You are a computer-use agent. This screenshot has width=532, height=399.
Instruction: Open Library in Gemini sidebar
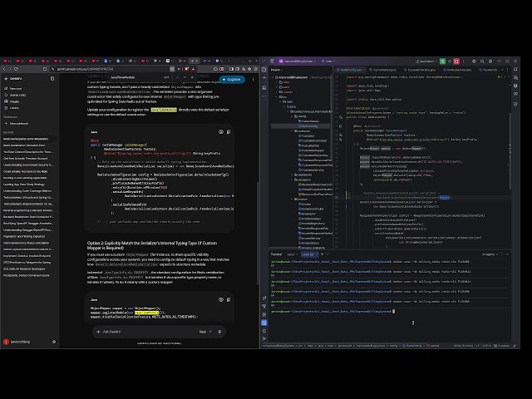(x=12, y=108)
